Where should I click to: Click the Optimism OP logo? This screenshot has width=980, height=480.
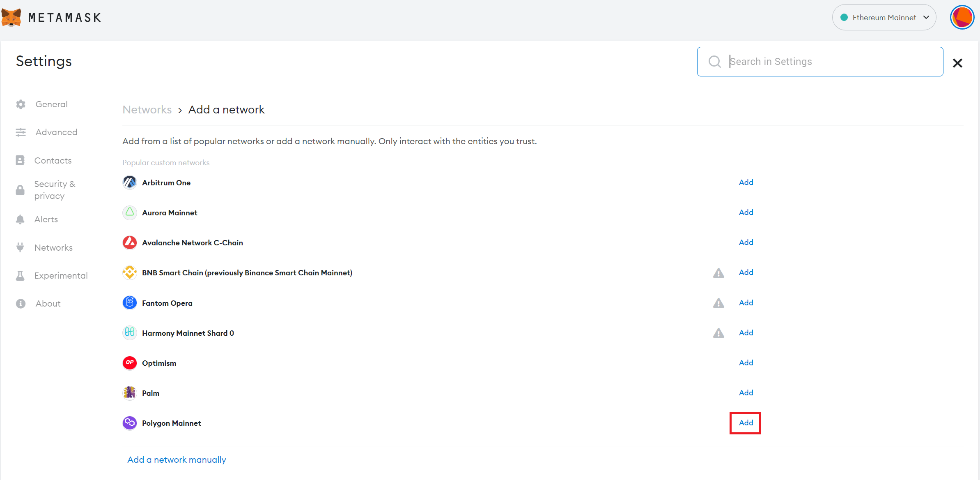tap(130, 363)
